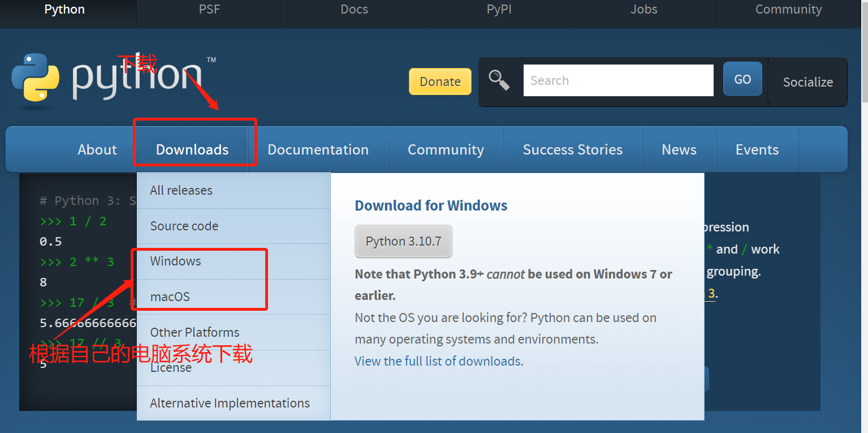This screenshot has height=433, width=868.
Task: Open the Success Stories navigation item
Action: tap(573, 149)
